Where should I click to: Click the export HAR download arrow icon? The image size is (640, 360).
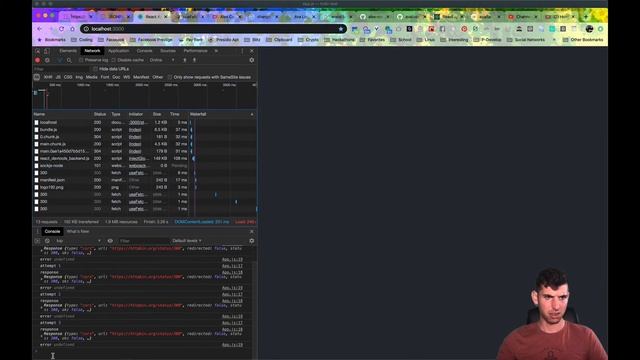194,60
